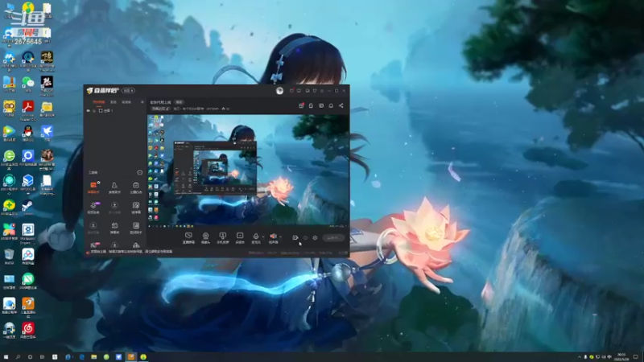This screenshot has height=362, width=644.
Task: Open the phone casting source in the bottom toolbar
Action: (223, 237)
